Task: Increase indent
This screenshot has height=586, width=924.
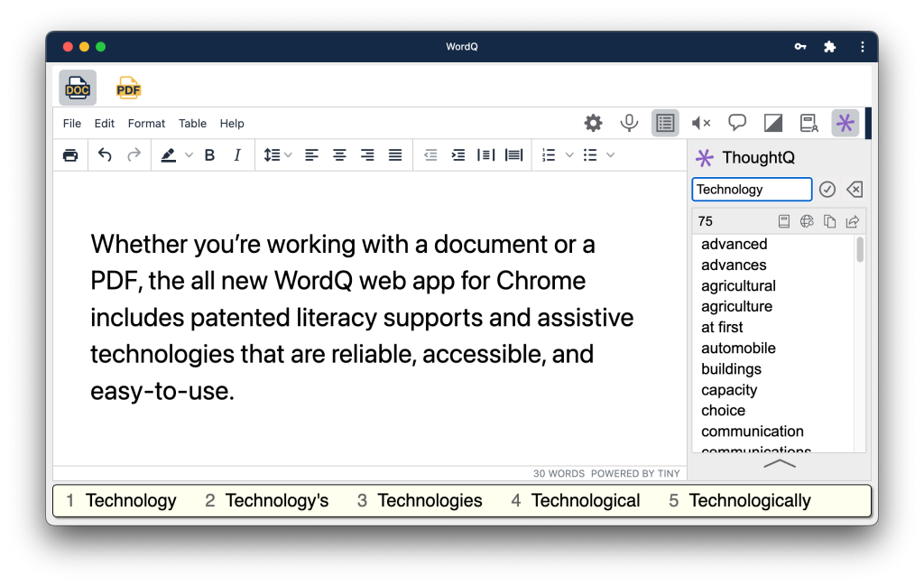Action: pos(457,155)
